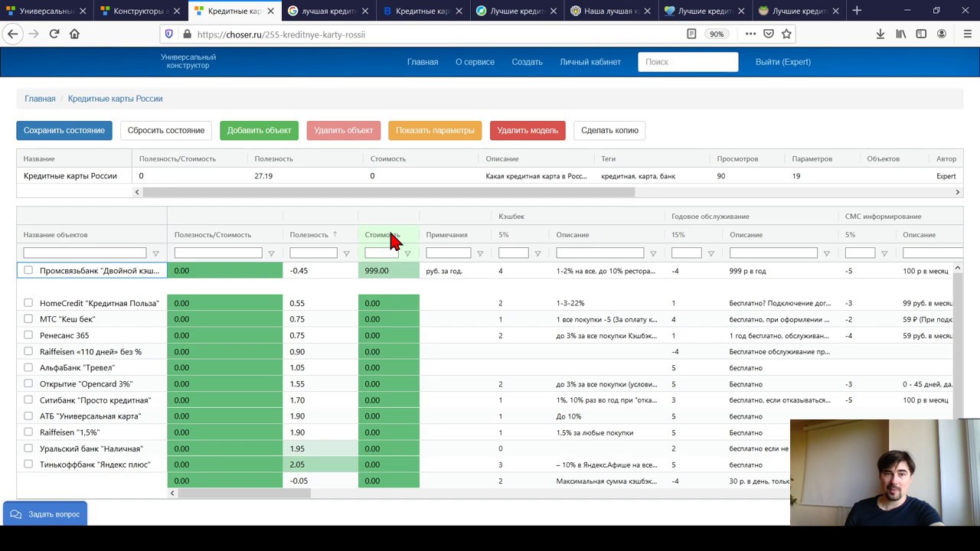Open Личный кабинет in top navigation
This screenshot has height=551, width=980.
[590, 62]
